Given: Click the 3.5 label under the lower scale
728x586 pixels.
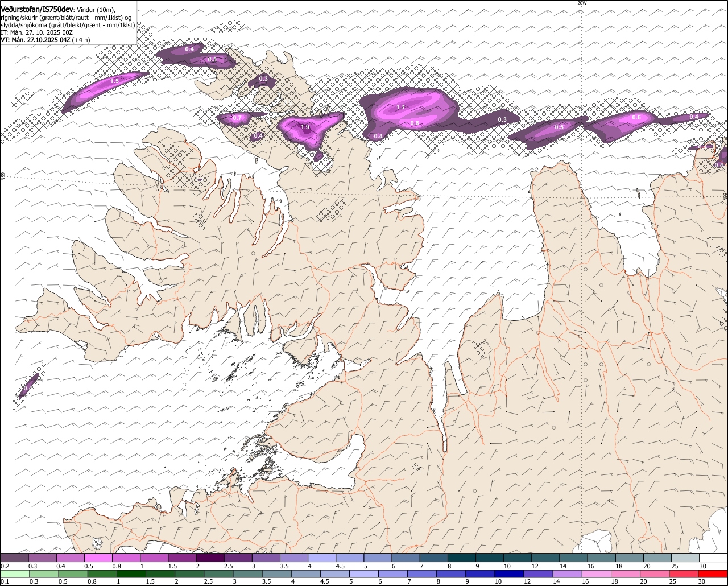Looking at the screenshot, I should [266, 581].
